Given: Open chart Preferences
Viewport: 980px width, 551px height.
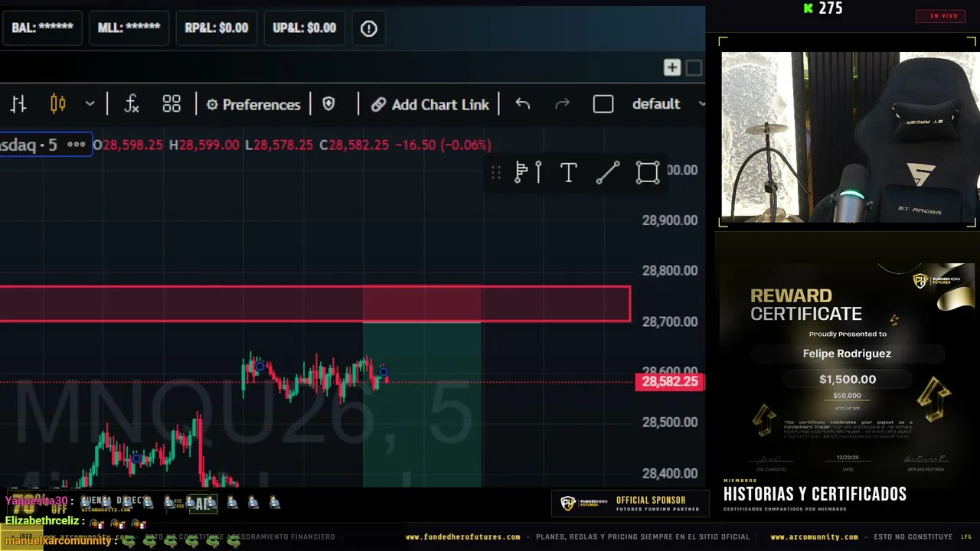Looking at the screenshot, I should click(x=253, y=105).
